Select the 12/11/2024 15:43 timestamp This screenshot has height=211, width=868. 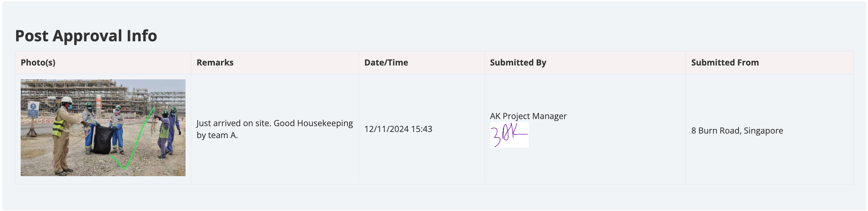[x=398, y=129]
